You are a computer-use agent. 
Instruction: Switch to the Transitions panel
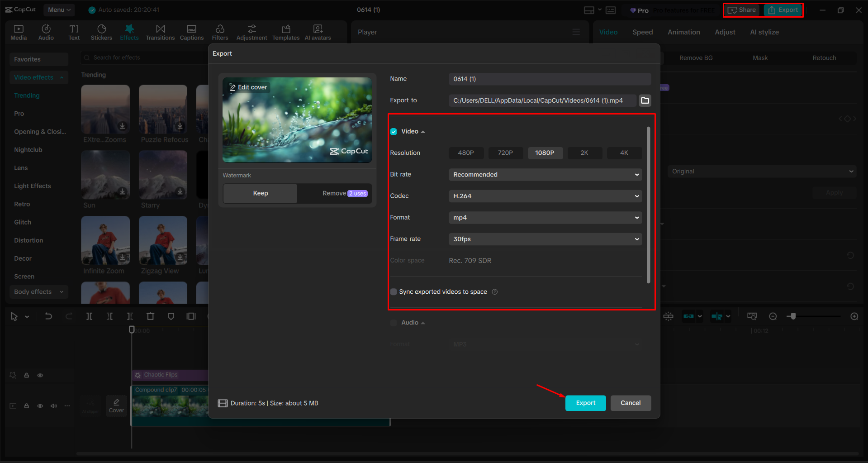160,32
